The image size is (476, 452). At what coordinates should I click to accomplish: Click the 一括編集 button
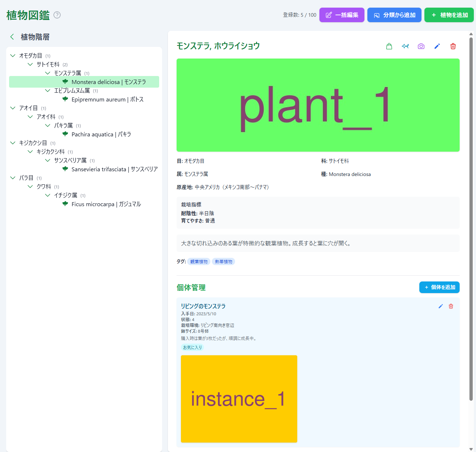(x=342, y=15)
